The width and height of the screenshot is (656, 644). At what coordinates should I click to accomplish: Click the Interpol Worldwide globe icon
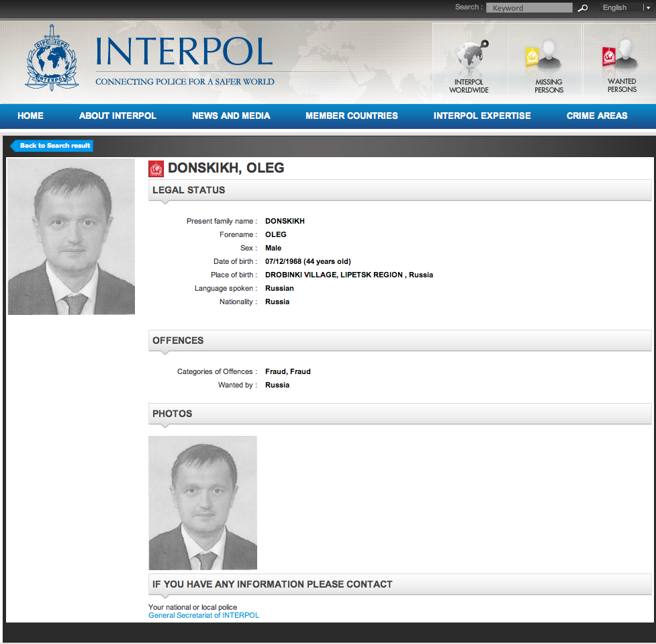[x=469, y=54]
